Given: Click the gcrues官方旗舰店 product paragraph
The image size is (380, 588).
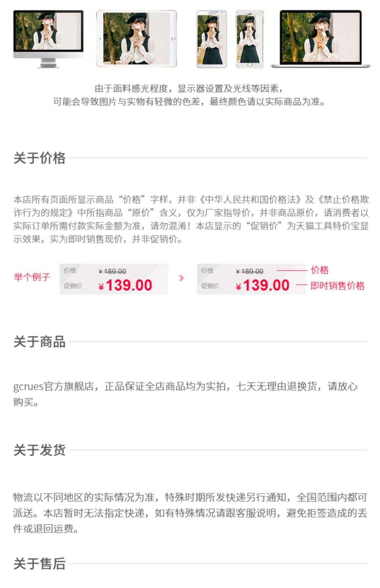Looking at the screenshot, I should point(185,394).
